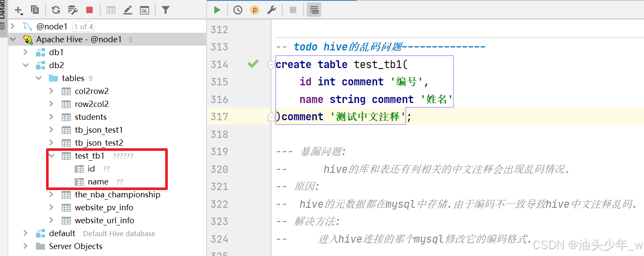The image size is (644, 256).
Task: Click the add new data source plus button
Action: (18, 9)
